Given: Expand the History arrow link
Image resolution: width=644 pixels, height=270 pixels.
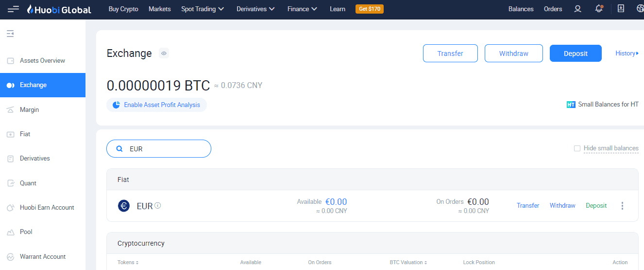Looking at the screenshot, I should (627, 54).
